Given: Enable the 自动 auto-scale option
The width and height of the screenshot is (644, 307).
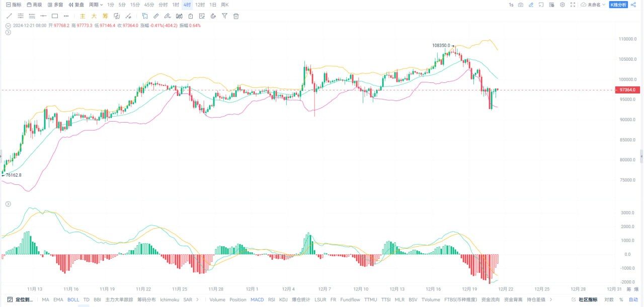Looking at the screenshot, I should click(x=633, y=300).
